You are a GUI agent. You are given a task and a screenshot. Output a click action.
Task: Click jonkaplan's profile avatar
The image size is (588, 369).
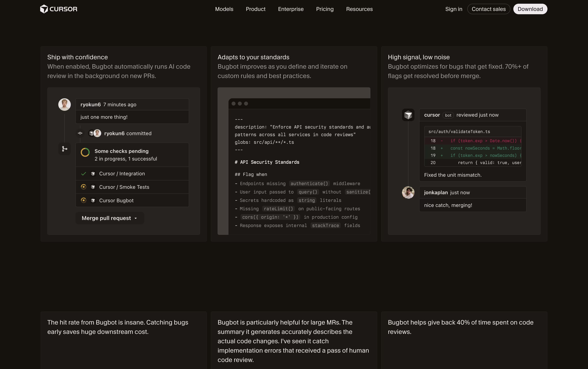pyautogui.click(x=408, y=192)
